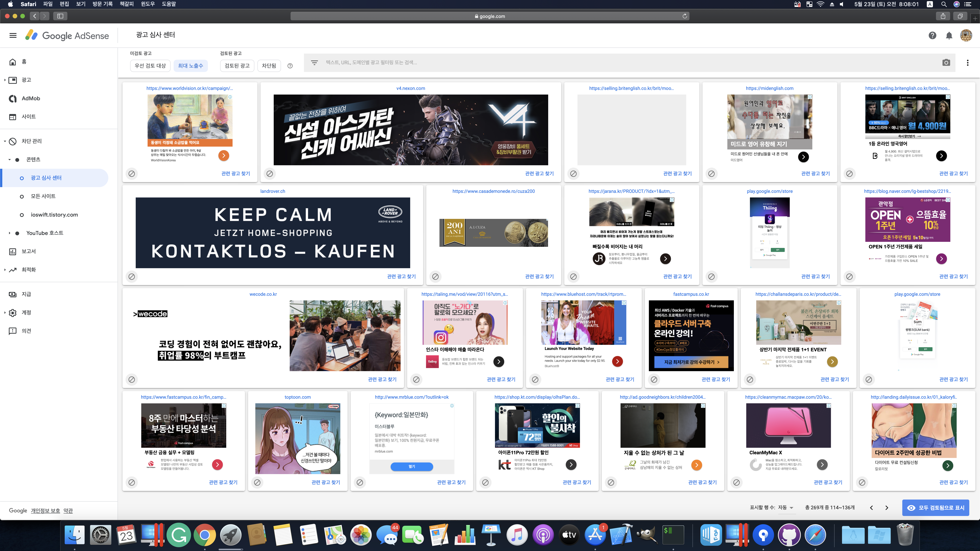Open the 보고서 sidebar item

(29, 251)
